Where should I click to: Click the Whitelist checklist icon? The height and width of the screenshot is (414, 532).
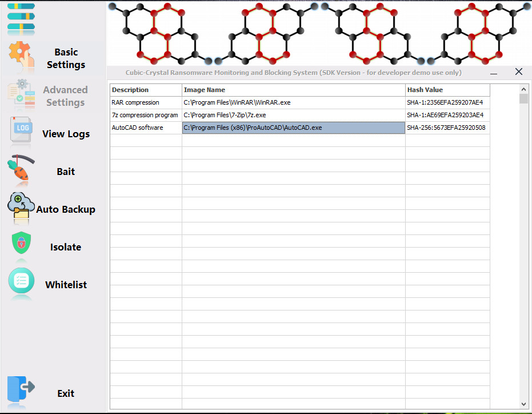click(x=21, y=281)
